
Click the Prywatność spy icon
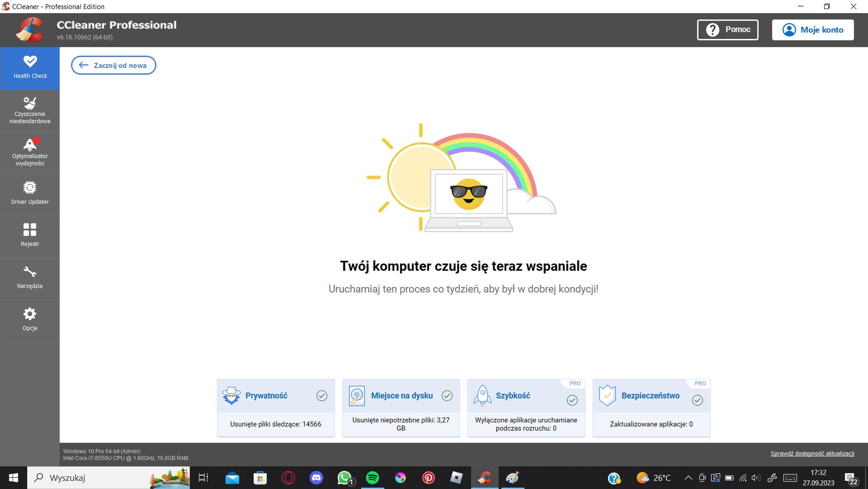point(232,396)
